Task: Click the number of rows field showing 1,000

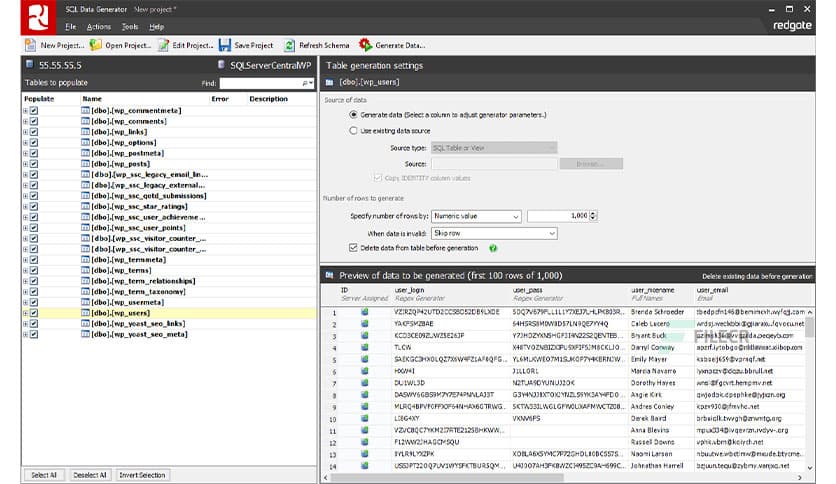Action: [x=558, y=216]
